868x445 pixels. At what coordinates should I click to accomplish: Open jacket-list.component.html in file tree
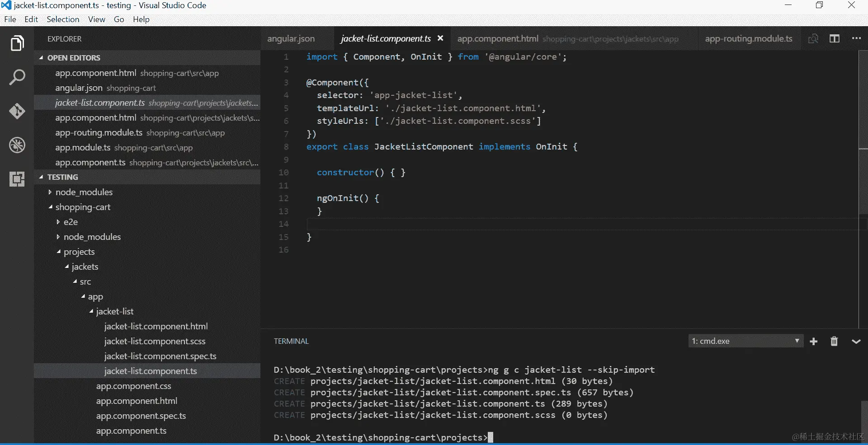(x=147, y=326)
